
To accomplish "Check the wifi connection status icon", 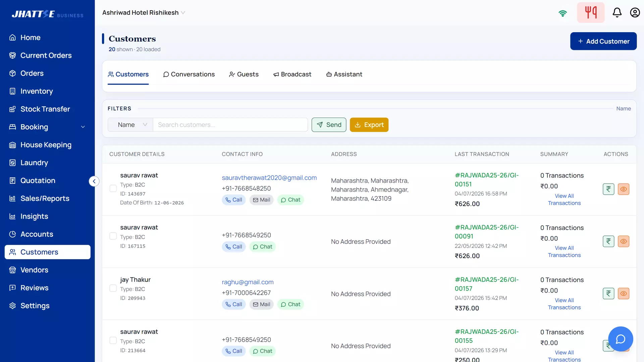I will [x=562, y=13].
